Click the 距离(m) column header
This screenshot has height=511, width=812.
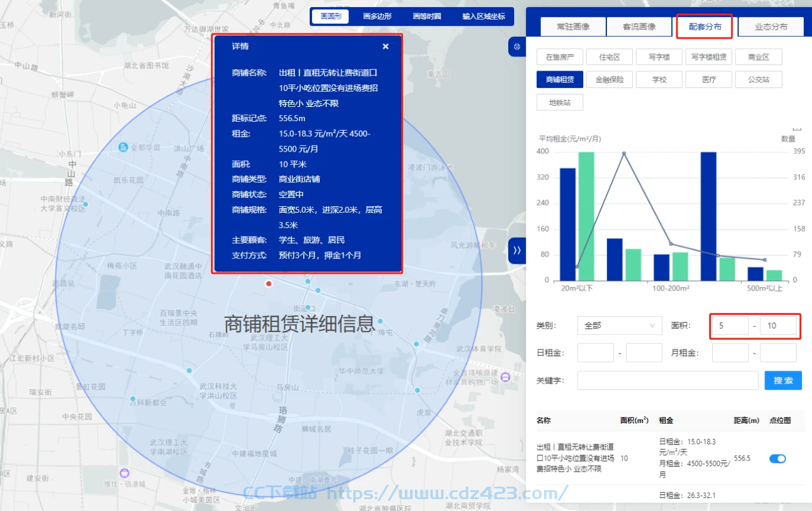pyautogui.click(x=747, y=421)
